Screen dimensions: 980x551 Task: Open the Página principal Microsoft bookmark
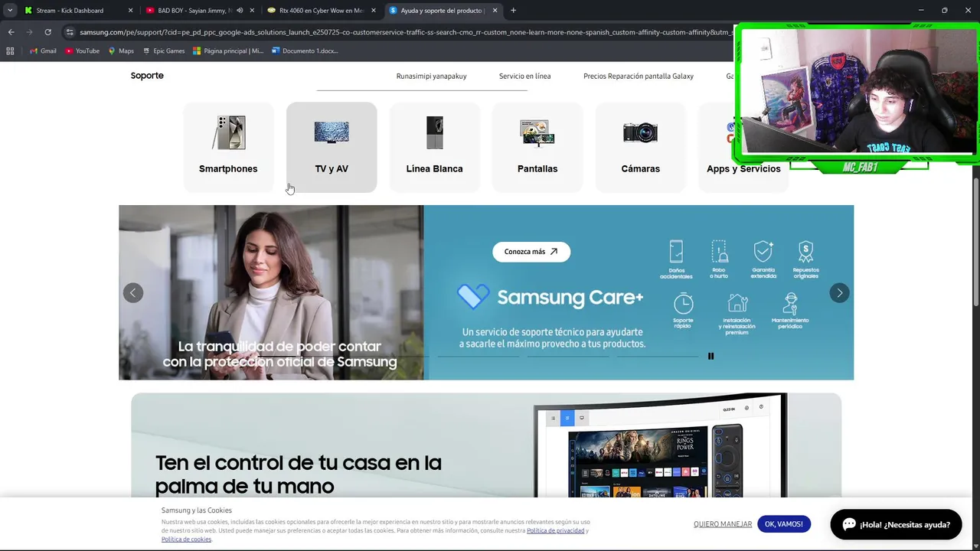click(x=228, y=51)
